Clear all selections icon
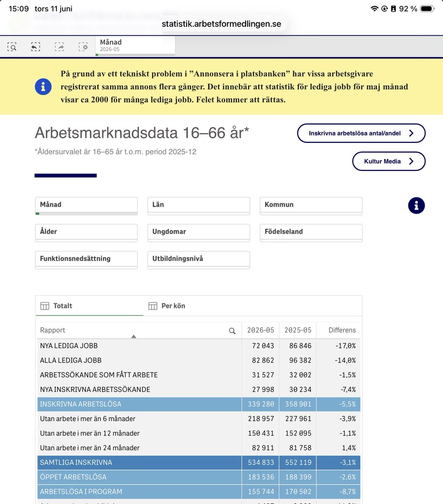The height and width of the screenshot is (504, 443). (83, 47)
